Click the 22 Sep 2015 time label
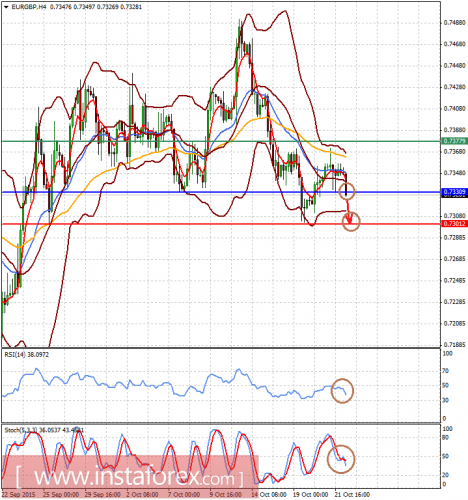 [x=19, y=494]
